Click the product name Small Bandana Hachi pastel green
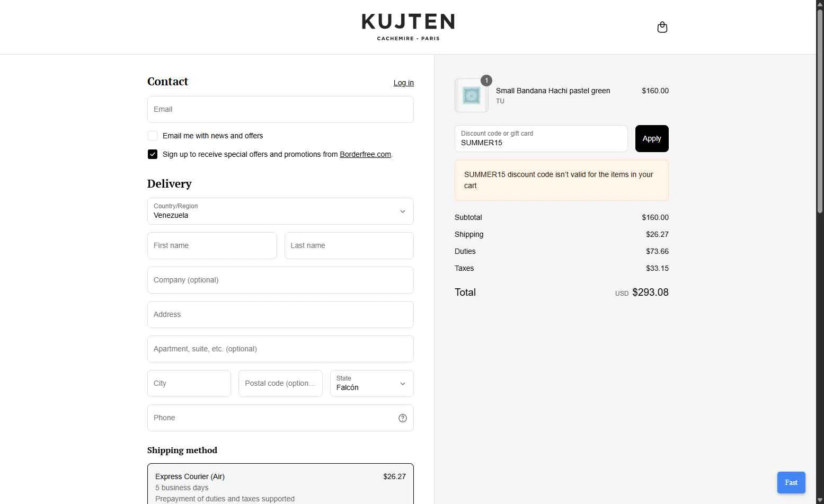Image resolution: width=824 pixels, height=504 pixels. [553, 91]
